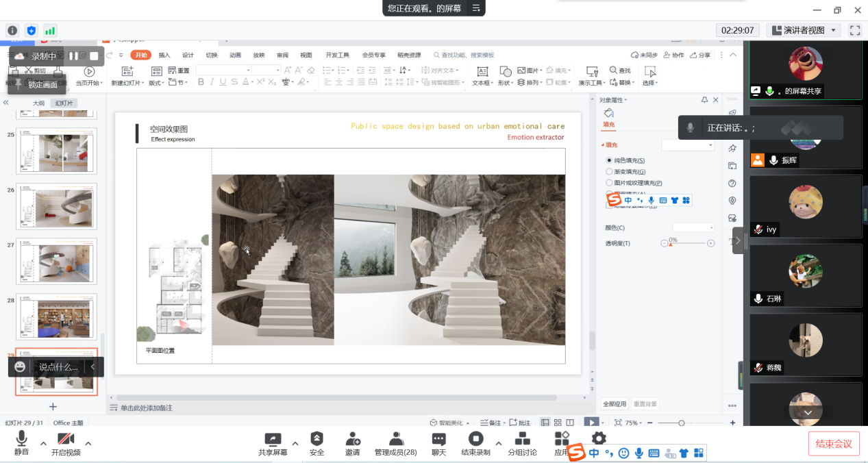868x463 pixels.
Task: Mute the microphone with 静音 button
Action: [21, 442]
